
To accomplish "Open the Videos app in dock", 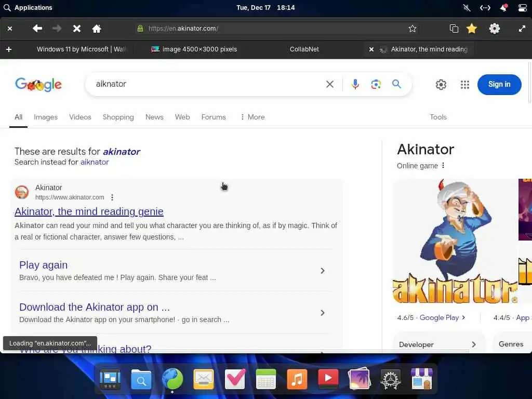I will coord(328,379).
